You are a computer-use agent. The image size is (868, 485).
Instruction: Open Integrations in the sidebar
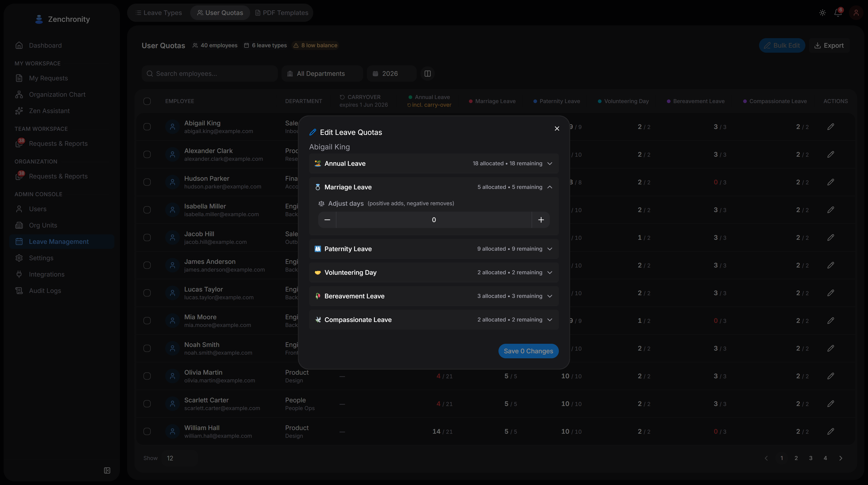(x=62, y=274)
